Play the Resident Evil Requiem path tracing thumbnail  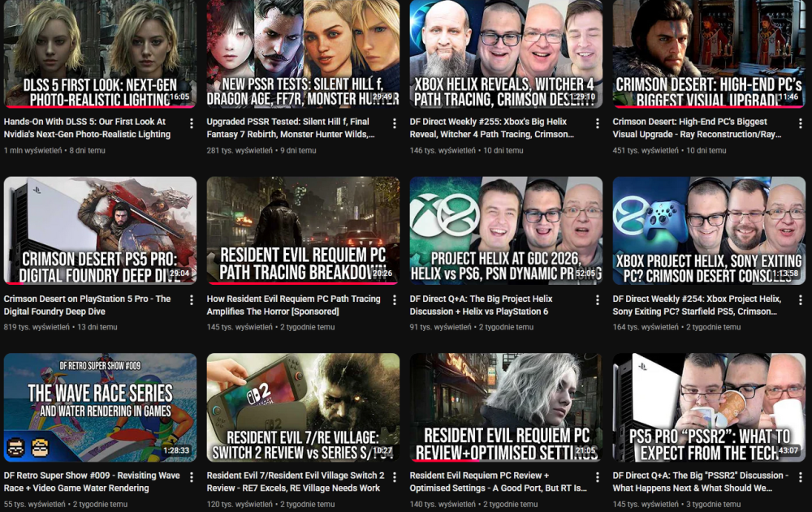[304, 231]
